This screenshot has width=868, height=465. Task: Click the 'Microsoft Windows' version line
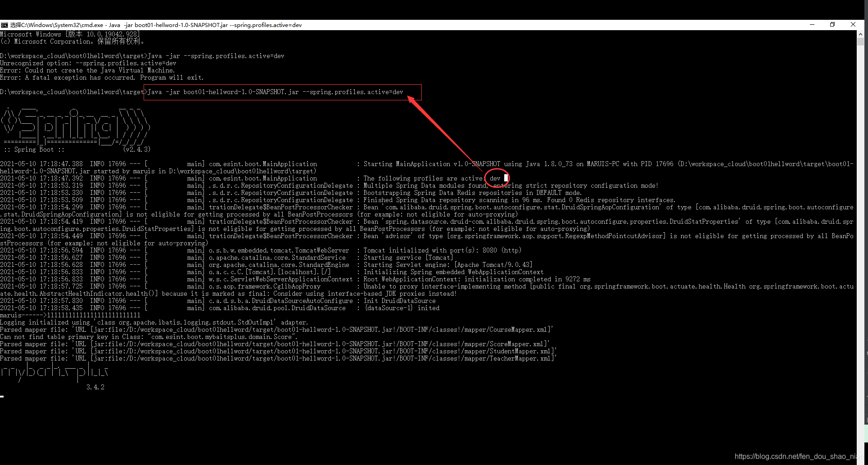tap(70, 35)
